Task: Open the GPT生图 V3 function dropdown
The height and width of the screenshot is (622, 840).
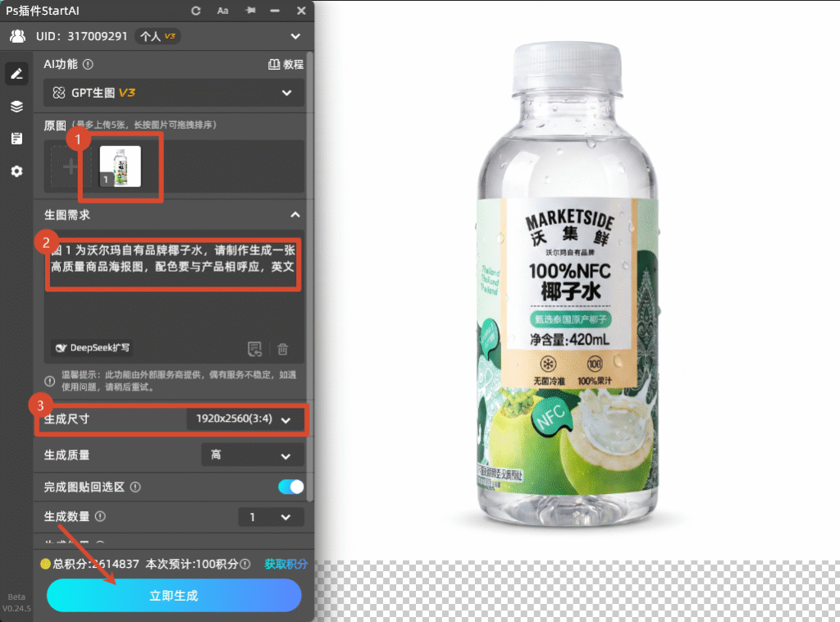Action: point(174,93)
